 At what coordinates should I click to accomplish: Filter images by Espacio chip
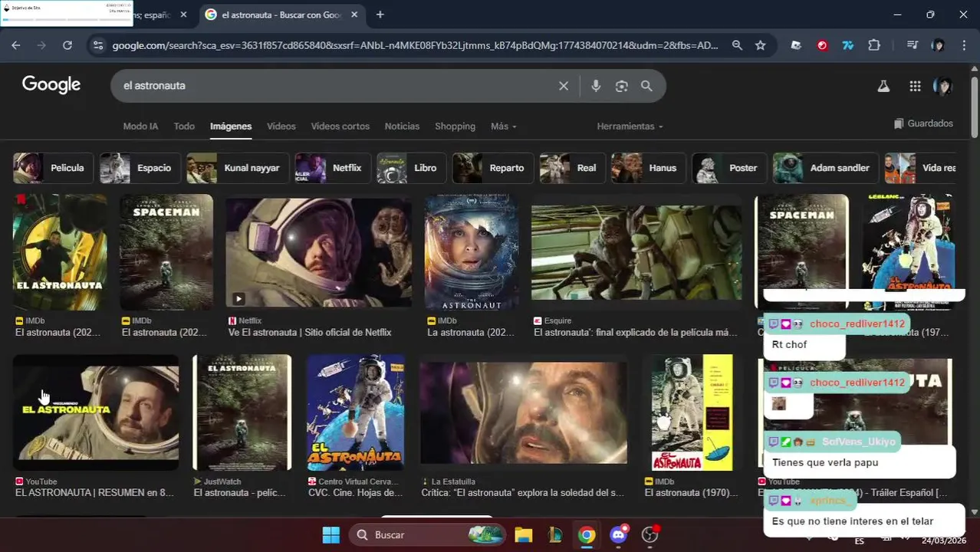(x=140, y=168)
